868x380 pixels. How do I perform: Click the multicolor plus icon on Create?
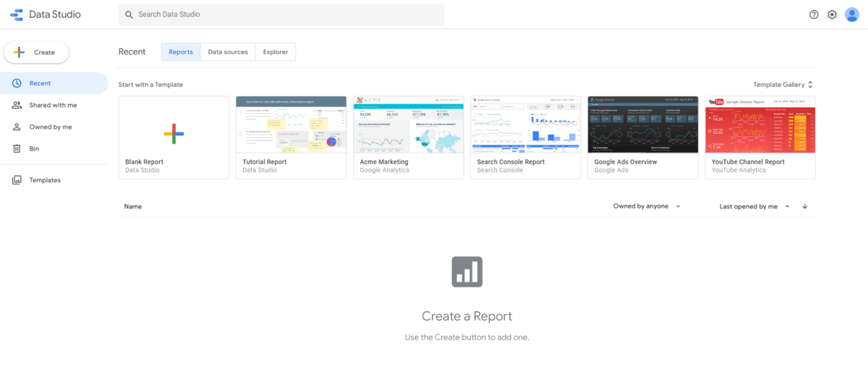click(20, 52)
